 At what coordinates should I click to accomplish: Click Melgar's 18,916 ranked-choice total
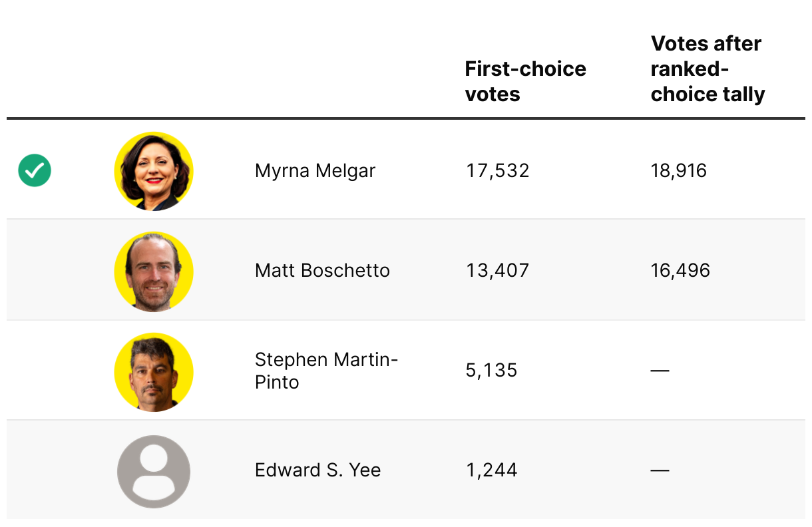[678, 171]
